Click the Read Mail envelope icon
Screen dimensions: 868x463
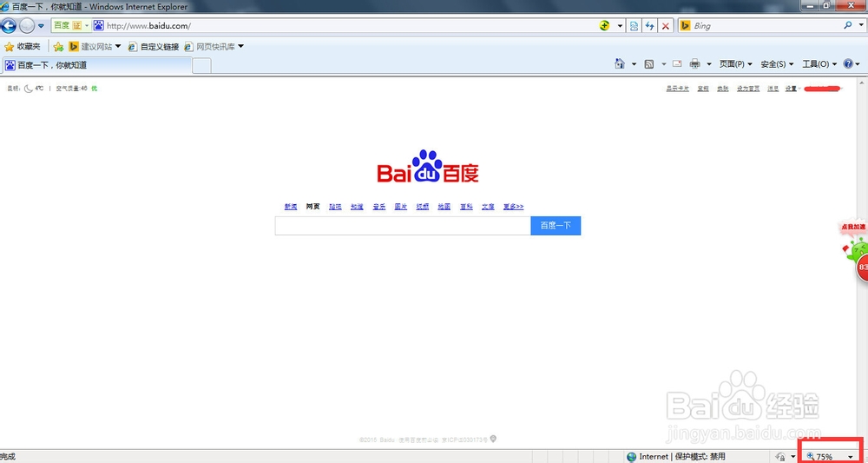coord(677,64)
